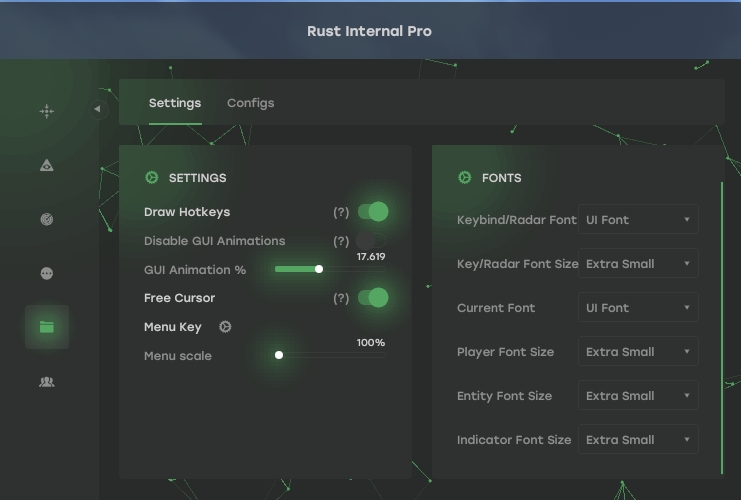Click the Menu Key label
The height and width of the screenshot is (500, 741).
pos(172,327)
